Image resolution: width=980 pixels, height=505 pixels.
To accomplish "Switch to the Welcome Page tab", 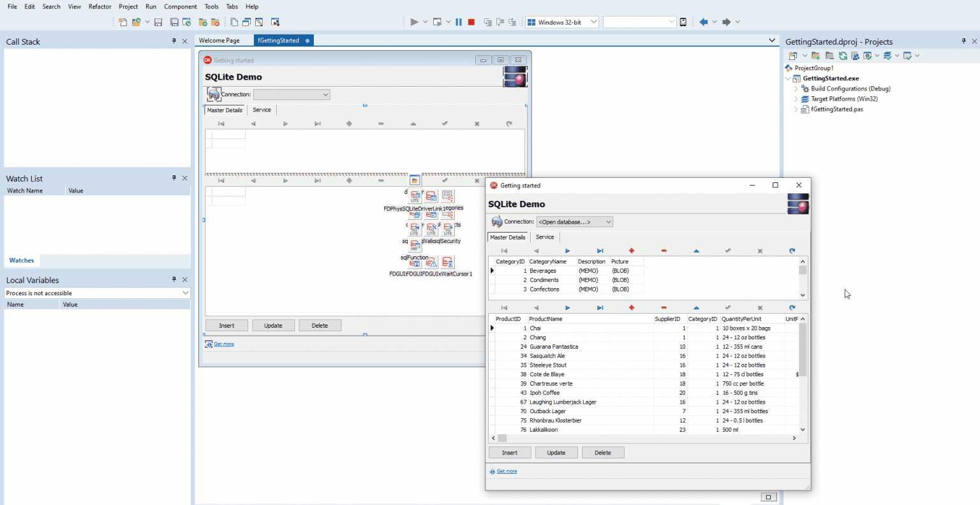I will 219,41.
